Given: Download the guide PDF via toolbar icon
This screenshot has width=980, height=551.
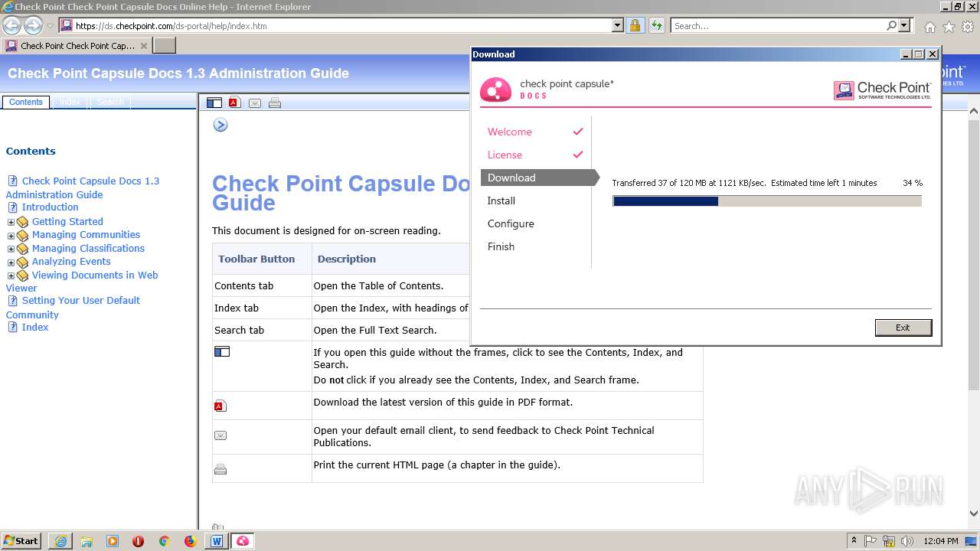Looking at the screenshot, I should coord(234,103).
